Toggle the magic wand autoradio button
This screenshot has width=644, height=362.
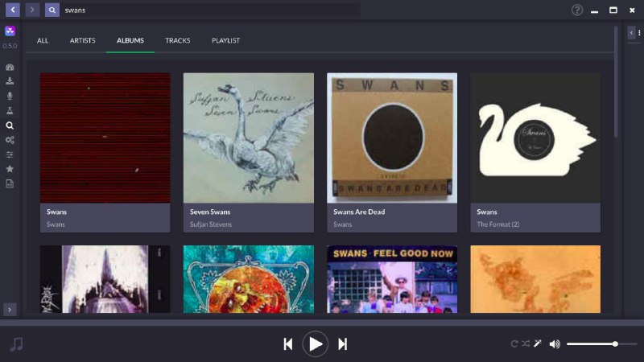point(536,343)
